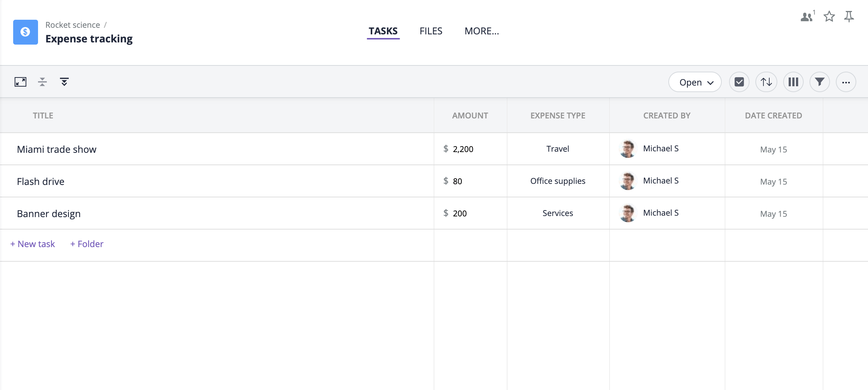Open the MORE... tab menu
The height and width of the screenshot is (390, 868).
point(482,31)
